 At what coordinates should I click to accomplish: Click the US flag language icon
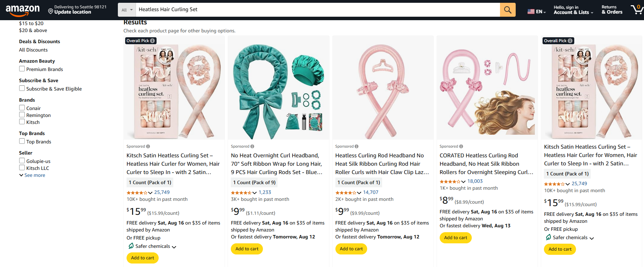[531, 11]
